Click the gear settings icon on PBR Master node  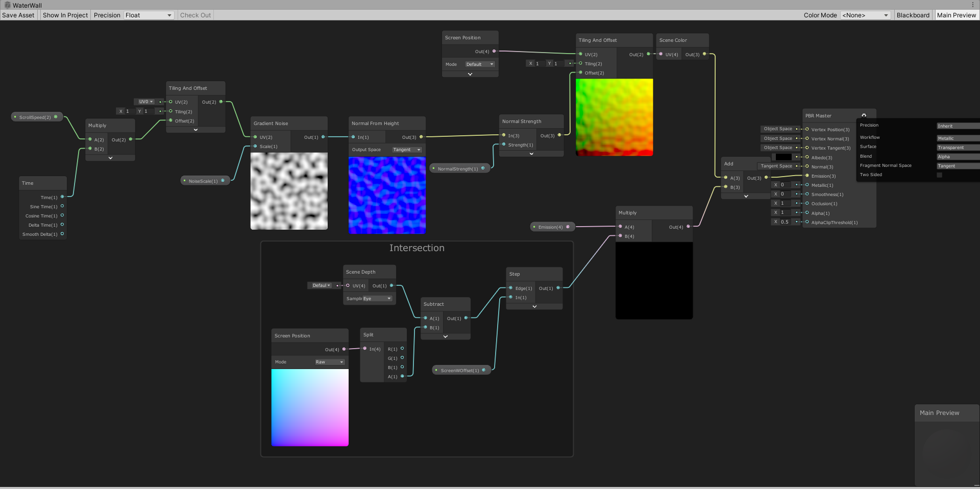863,115
